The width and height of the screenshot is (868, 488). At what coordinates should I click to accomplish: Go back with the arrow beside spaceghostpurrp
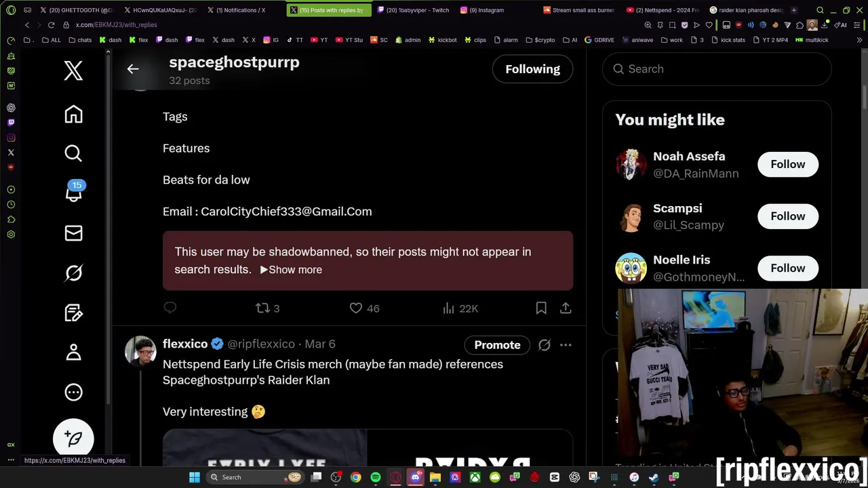[133, 68]
